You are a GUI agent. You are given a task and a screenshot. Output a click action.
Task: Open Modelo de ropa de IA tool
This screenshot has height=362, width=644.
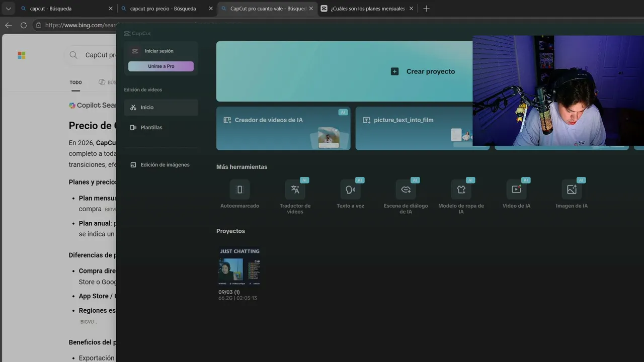click(x=461, y=197)
